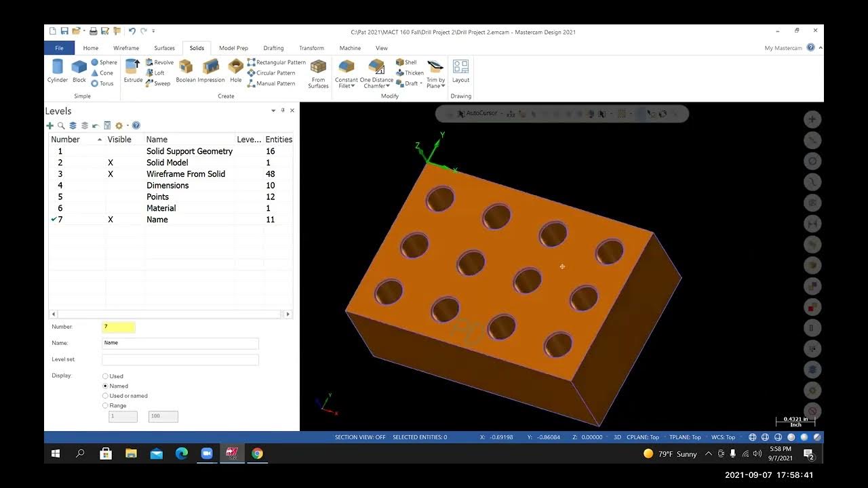
Task: Add a new level with plus icon
Action: pyautogui.click(x=50, y=125)
